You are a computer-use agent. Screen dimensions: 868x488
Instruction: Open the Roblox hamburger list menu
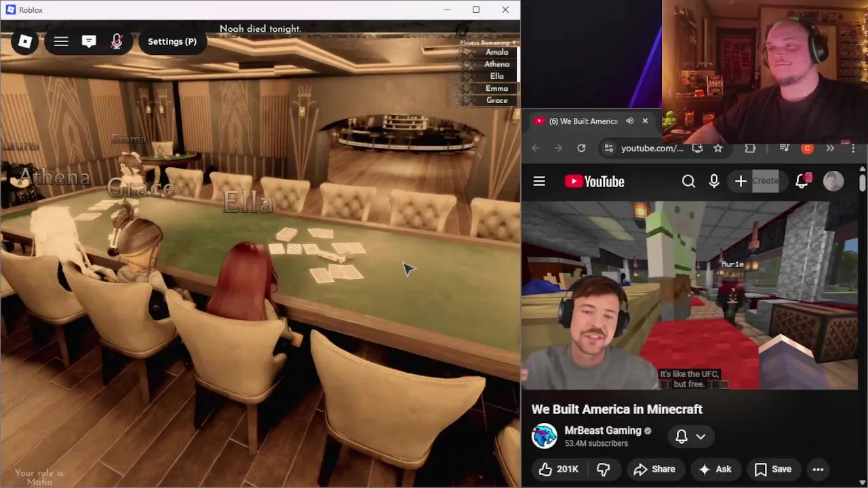click(x=61, y=41)
